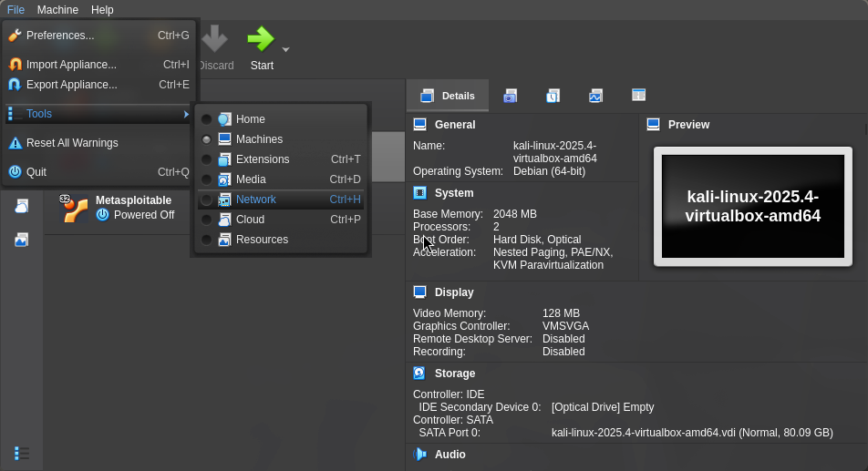This screenshot has height=471, width=868.
Task: Open the Machine menu
Action: click(x=57, y=10)
